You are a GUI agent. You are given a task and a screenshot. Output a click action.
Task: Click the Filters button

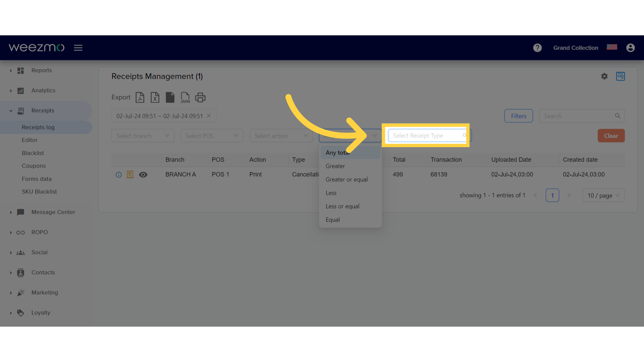pyautogui.click(x=518, y=116)
